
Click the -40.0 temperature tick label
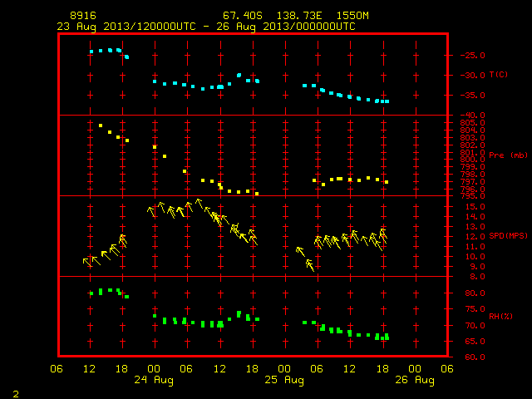473,116
